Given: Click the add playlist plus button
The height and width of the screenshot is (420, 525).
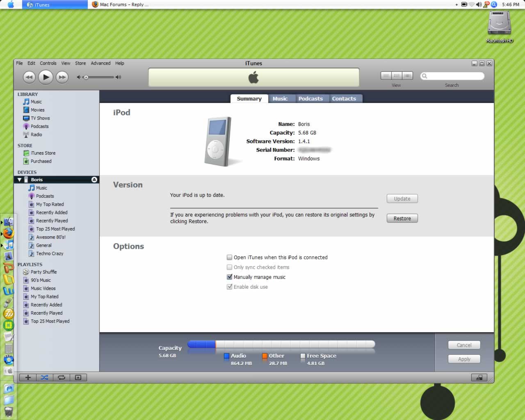Looking at the screenshot, I should point(28,377).
